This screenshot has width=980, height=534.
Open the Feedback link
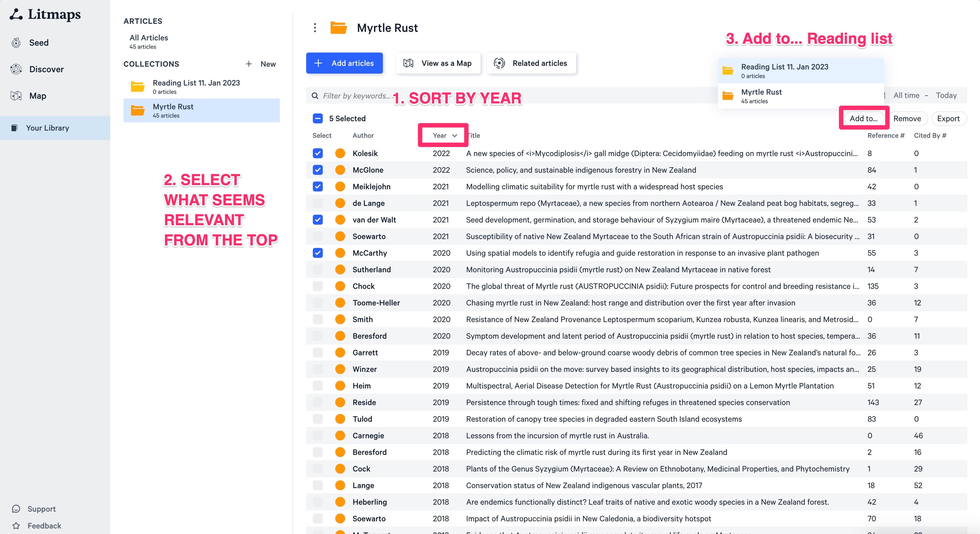44,526
